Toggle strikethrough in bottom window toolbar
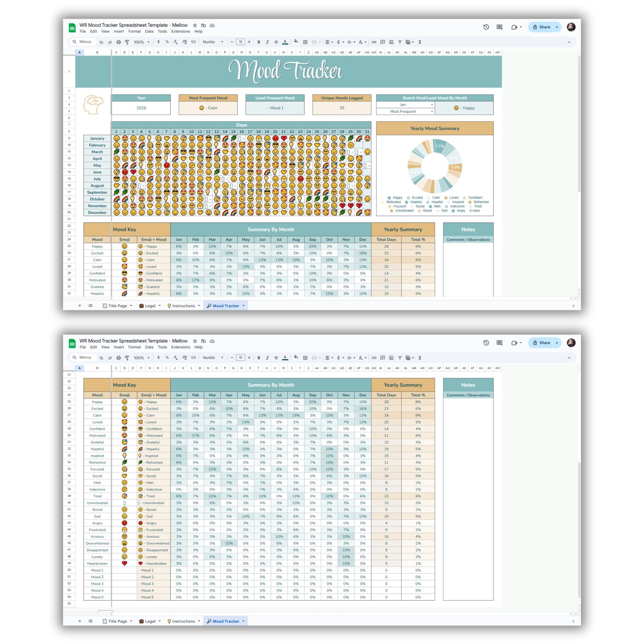The image size is (644, 644). point(276,358)
